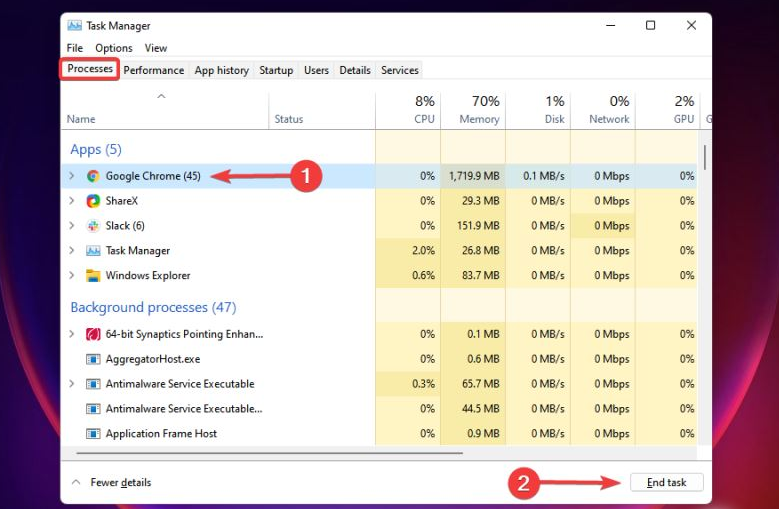Click the Slack app icon
The width and height of the screenshot is (779, 509).
click(93, 225)
